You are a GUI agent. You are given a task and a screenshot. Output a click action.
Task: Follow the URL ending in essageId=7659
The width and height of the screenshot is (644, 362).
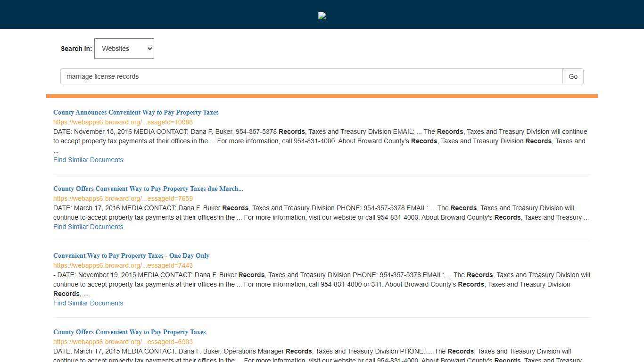click(123, 198)
